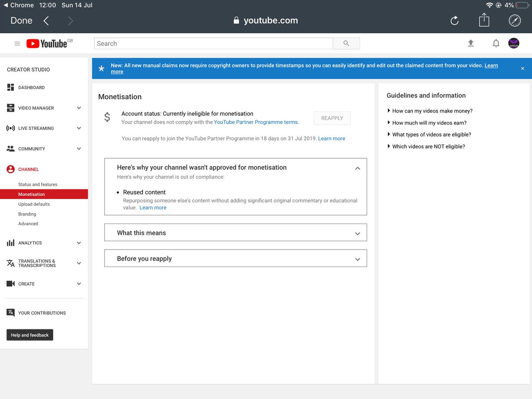Tap the Wi-Fi status icon

coord(489,5)
